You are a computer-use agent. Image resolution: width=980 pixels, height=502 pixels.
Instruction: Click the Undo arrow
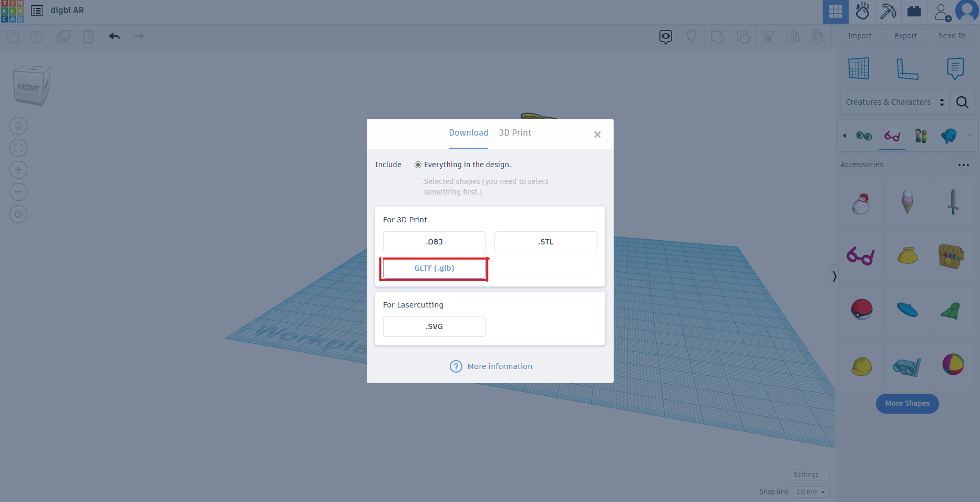[114, 36]
